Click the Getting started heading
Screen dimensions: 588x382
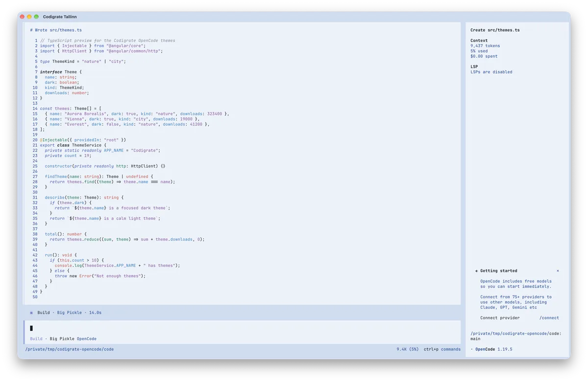pyautogui.click(x=498, y=271)
